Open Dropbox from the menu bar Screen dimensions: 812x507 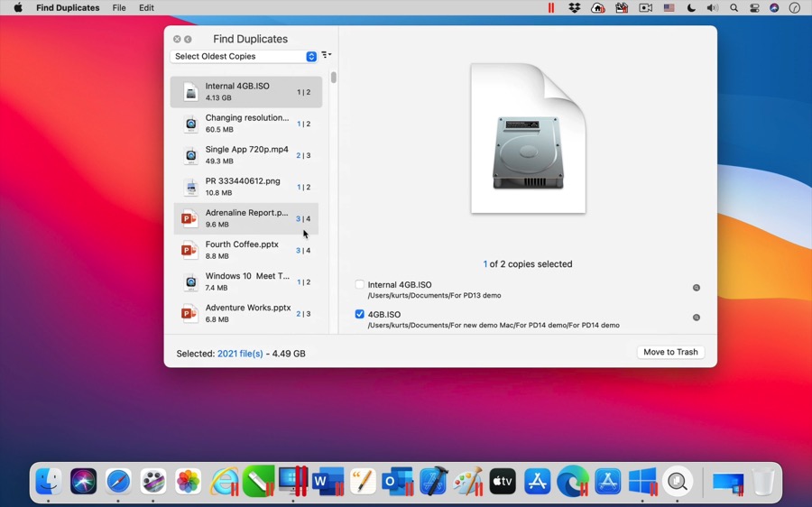(x=575, y=8)
